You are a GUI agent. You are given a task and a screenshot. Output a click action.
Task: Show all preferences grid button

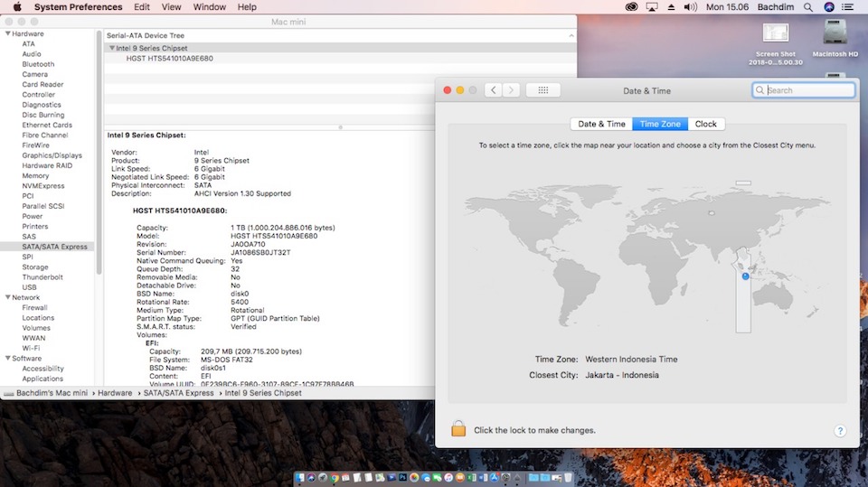543,90
